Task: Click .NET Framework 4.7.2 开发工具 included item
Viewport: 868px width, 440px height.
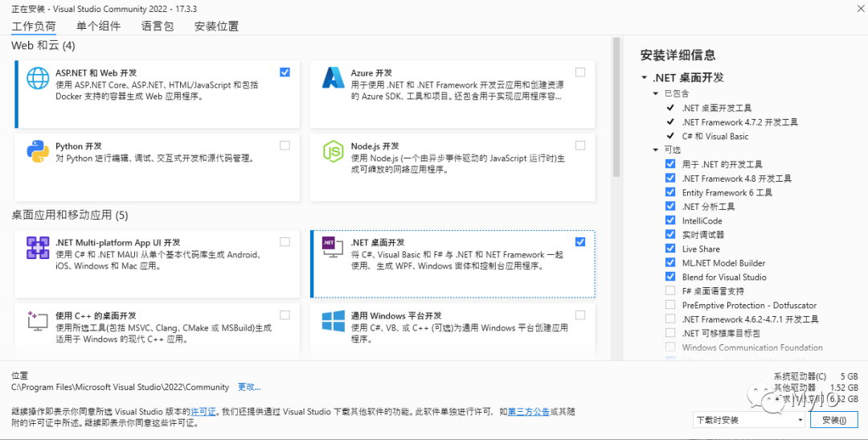Action: point(740,122)
